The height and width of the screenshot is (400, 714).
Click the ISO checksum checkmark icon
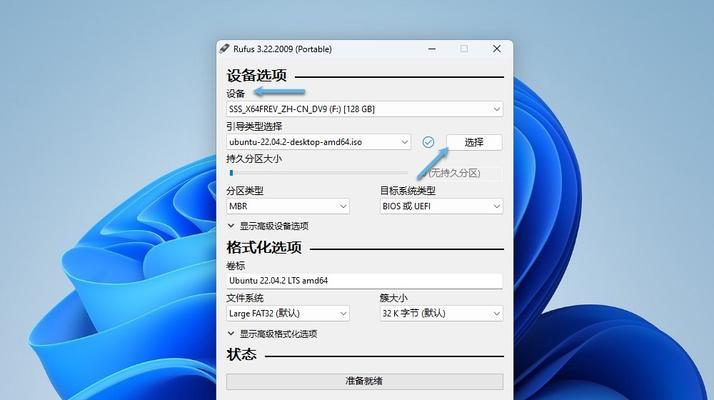428,142
